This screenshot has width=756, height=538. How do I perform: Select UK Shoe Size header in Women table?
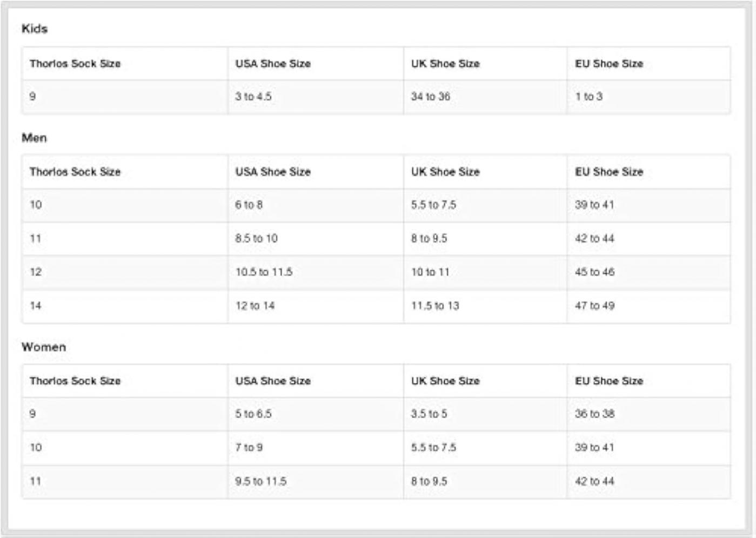coord(445,381)
